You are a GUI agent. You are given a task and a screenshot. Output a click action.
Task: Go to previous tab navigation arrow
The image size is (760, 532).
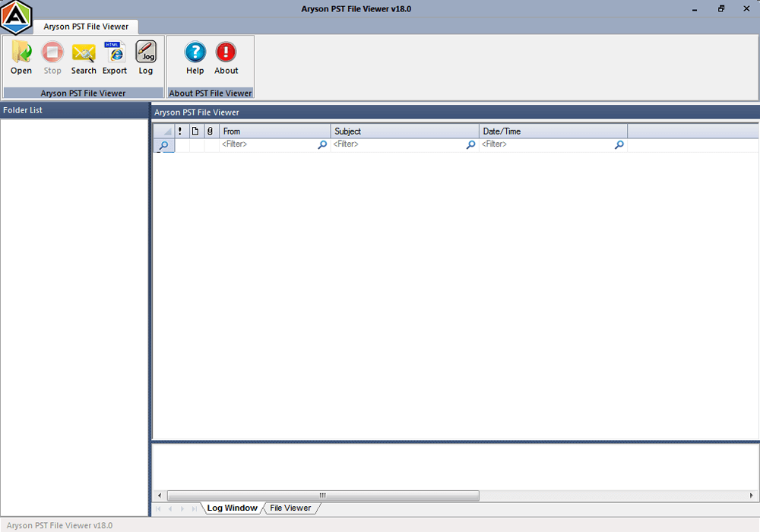pyautogui.click(x=170, y=508)
